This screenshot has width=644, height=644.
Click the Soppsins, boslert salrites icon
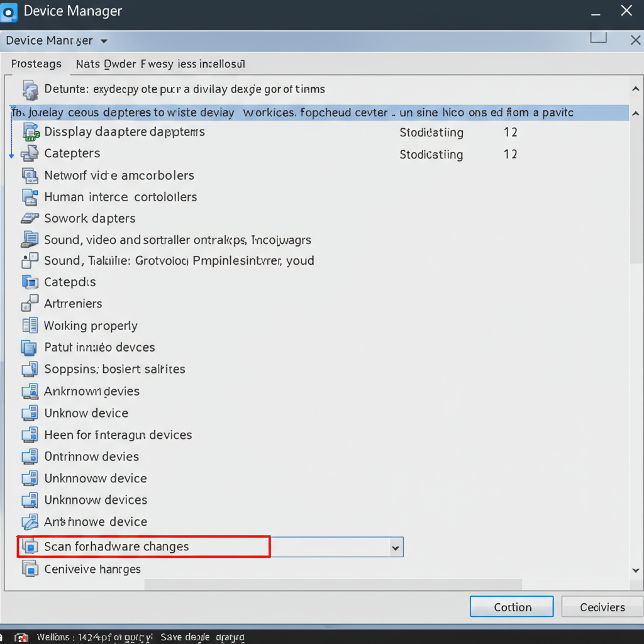coord(30,369)
